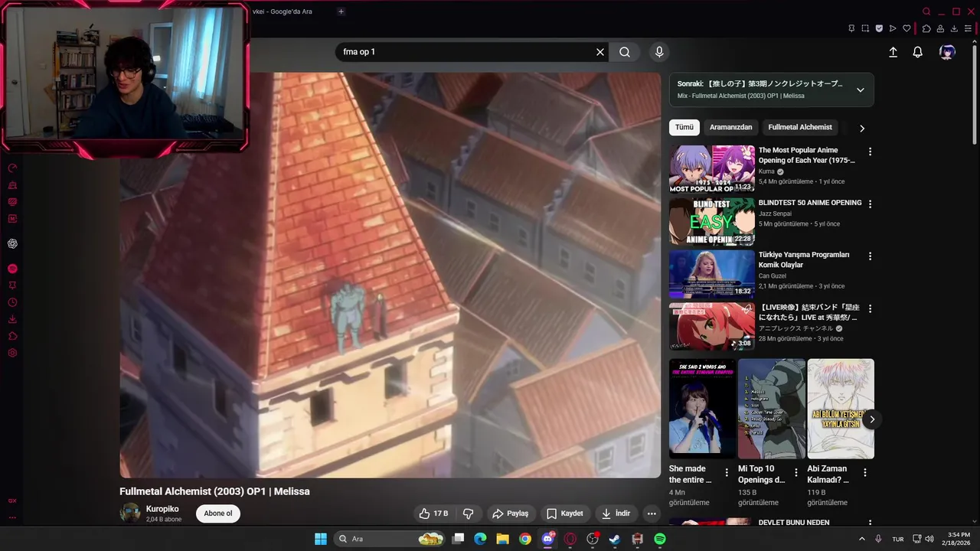
Task: Dislike the Melissa video
Action: (469, 514)
